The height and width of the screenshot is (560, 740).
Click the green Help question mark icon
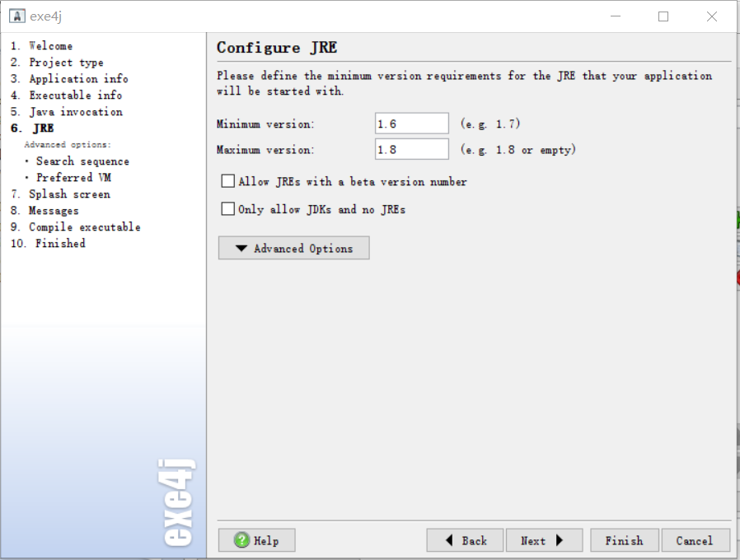[x=241, y=539]
